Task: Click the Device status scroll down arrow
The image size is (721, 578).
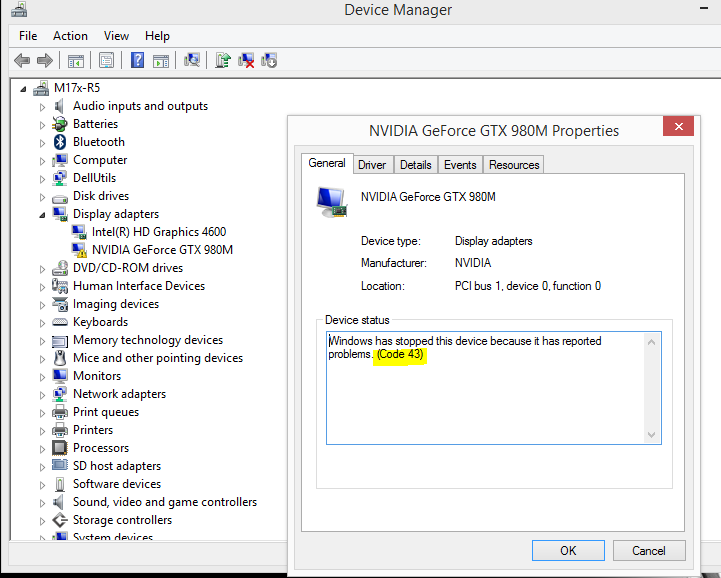Action: (x=652, y=434)
